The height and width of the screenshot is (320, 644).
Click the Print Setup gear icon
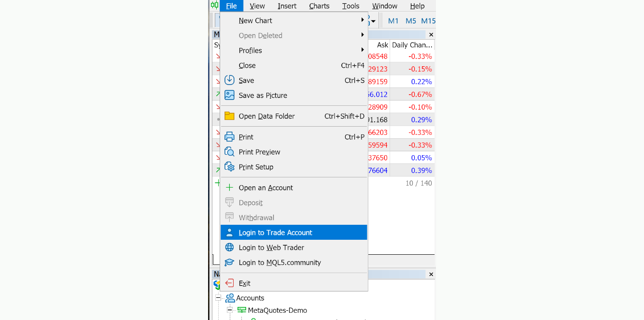point(229,167)
